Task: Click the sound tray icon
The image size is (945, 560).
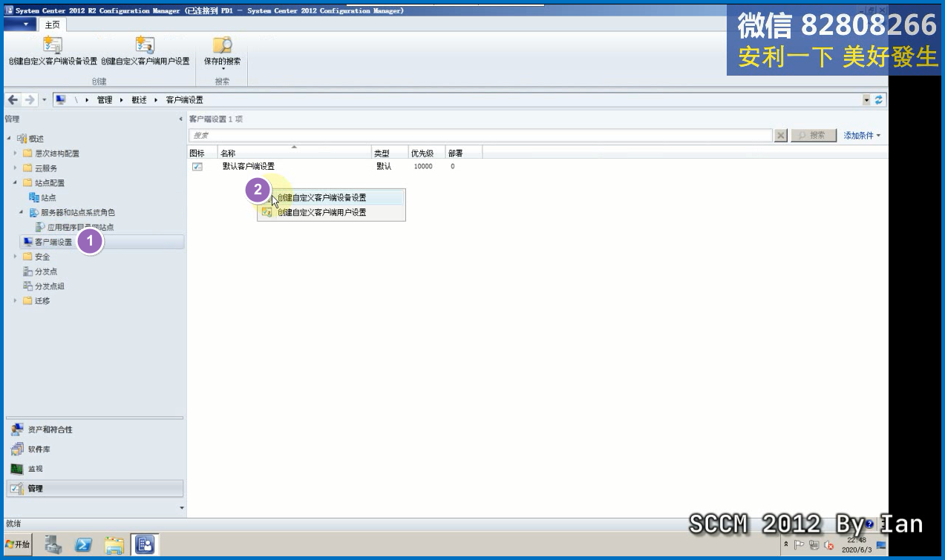Action: (x=828, y=545)
